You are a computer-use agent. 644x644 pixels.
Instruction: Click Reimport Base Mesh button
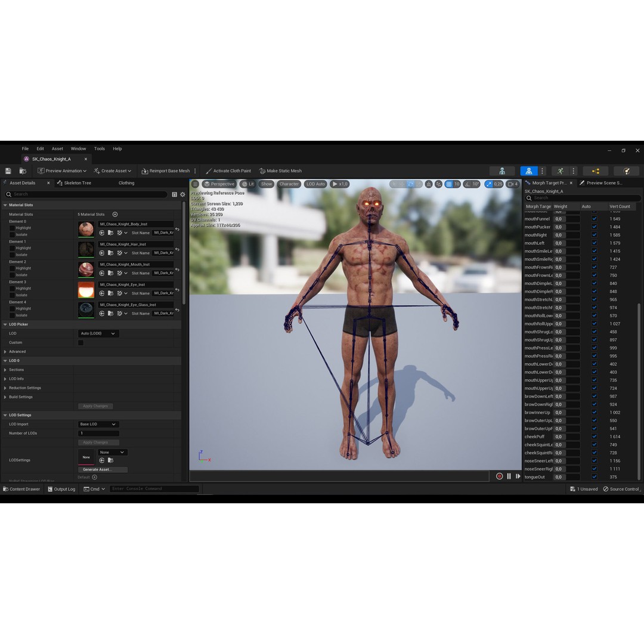coord(166,171)
